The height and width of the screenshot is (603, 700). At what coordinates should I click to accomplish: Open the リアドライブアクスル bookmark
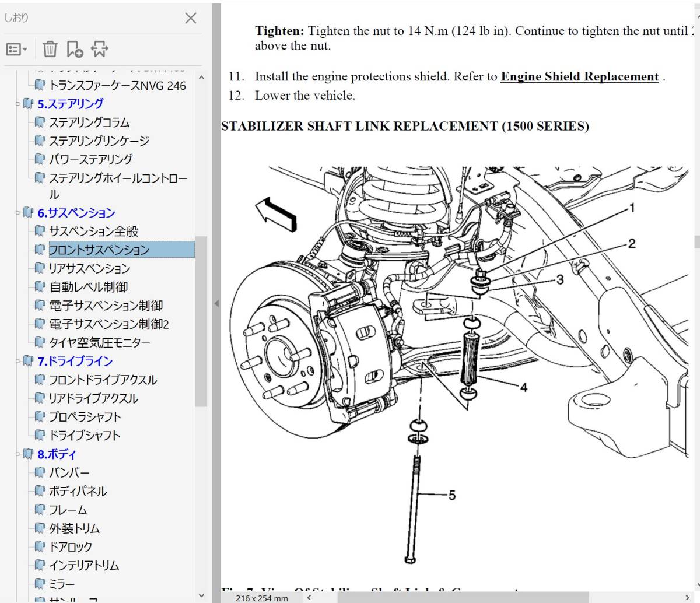pyautogui.click(x=93, y=398)
